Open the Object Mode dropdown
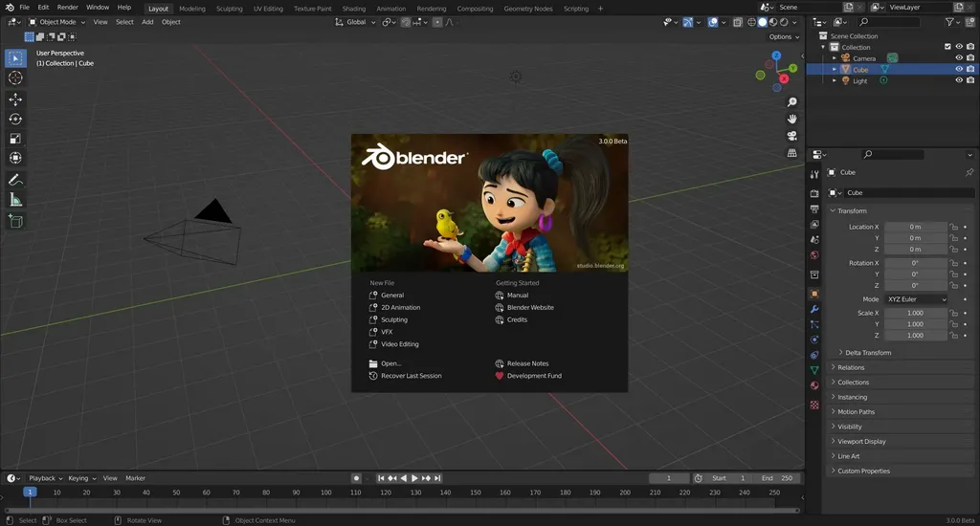Viewport: 980px width, 526px height. (56, 22)
